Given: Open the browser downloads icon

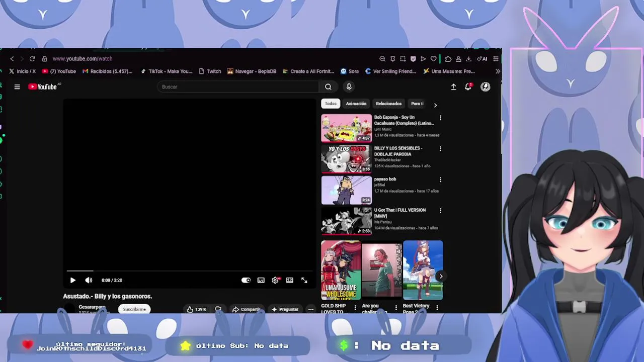Looking at the screenshot, I should 468,59.
